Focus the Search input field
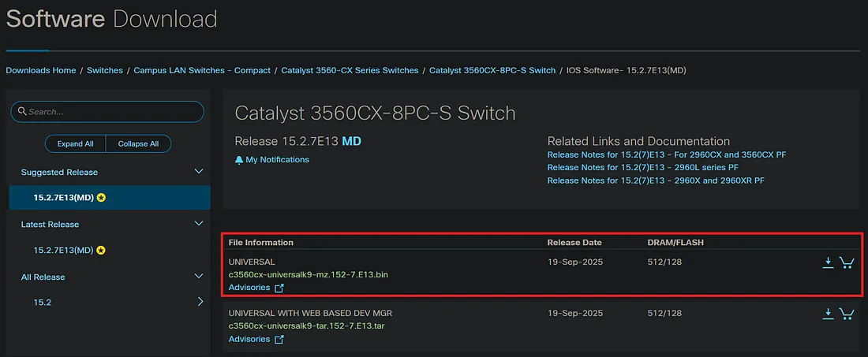Screen dimensions: 868x357 (x=107, y=112)
